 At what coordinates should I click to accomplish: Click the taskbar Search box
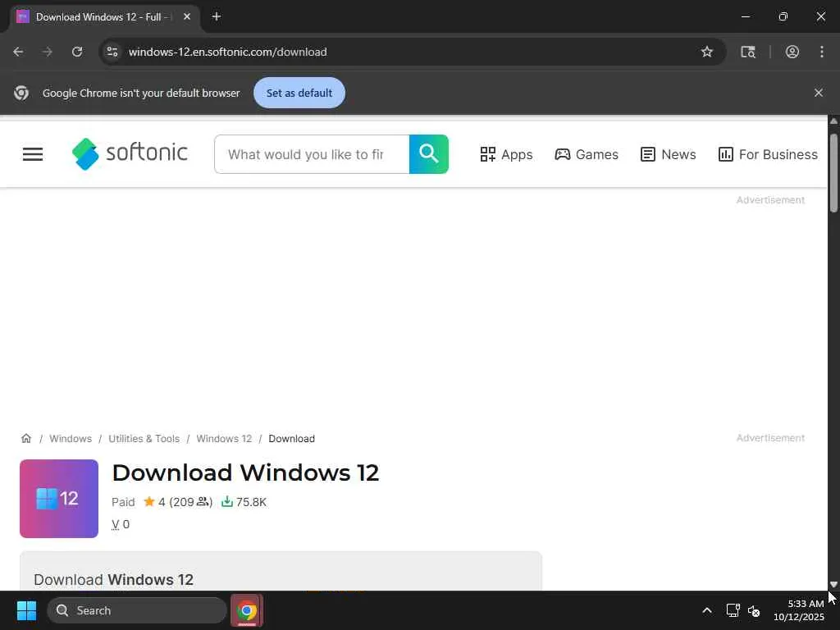[x=137, y=610]
